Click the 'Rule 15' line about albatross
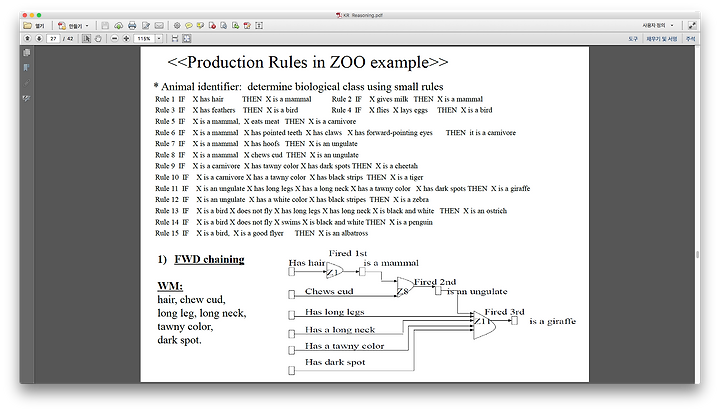 click(261, 233)
